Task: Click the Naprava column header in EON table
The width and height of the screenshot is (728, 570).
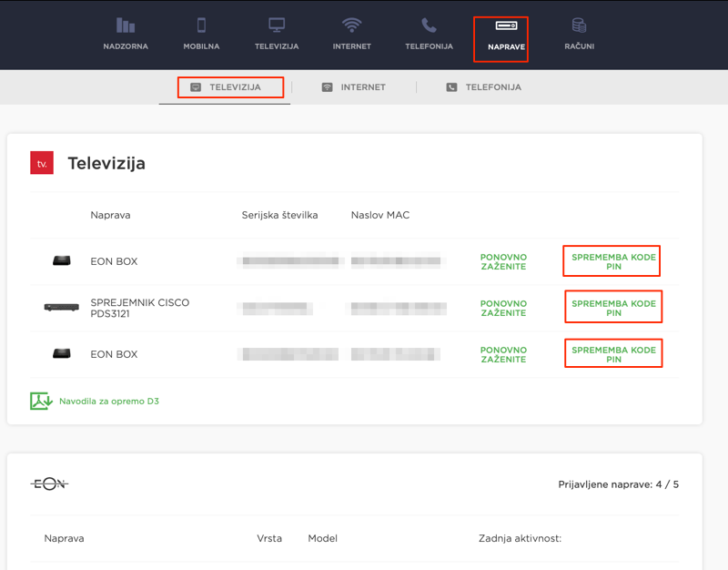Action: 64,538
